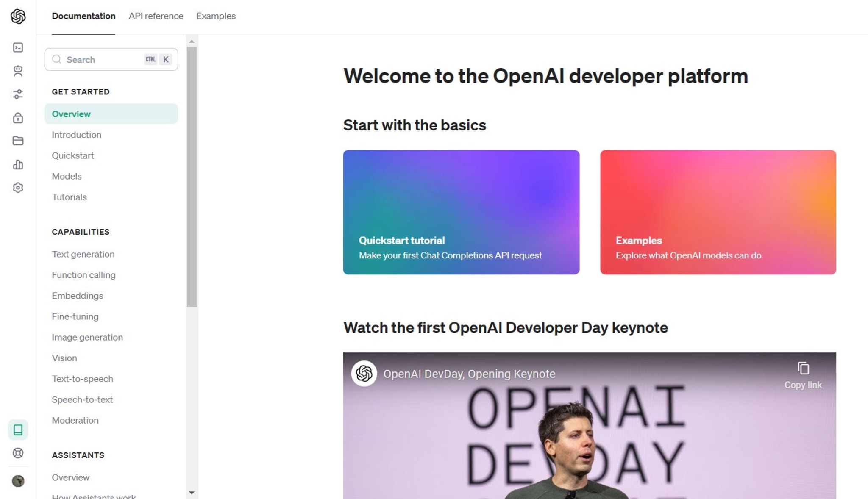
Task: Open Text-to-speech docs
Action: click(82, 379)
